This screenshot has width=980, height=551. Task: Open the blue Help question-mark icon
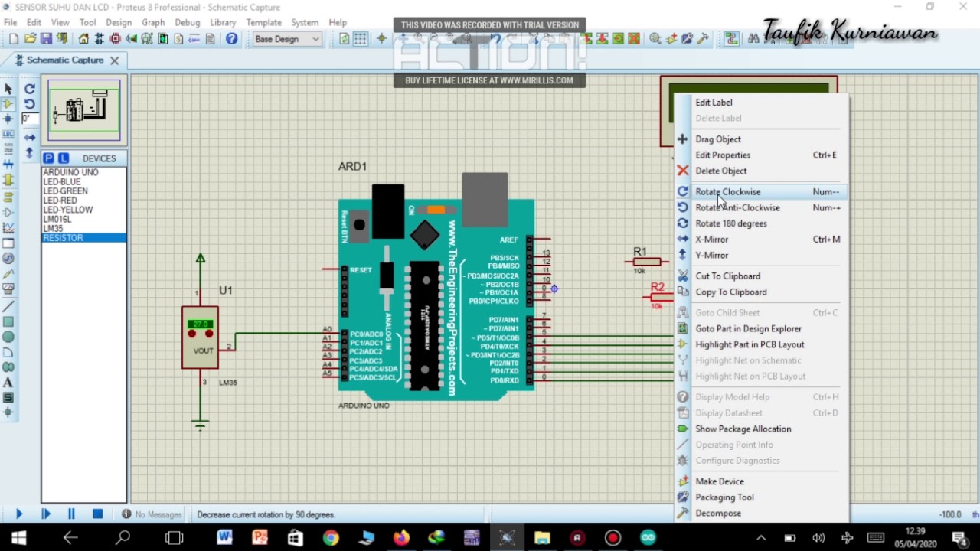pyautogui.click(x=231, y=39)
